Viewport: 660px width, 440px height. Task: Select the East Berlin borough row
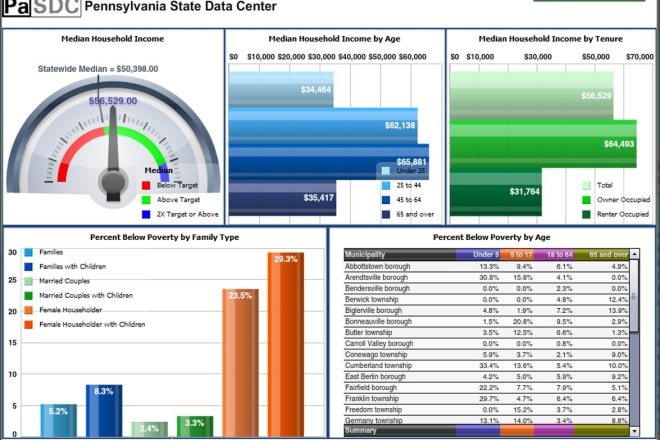click(x=487, y=376)
